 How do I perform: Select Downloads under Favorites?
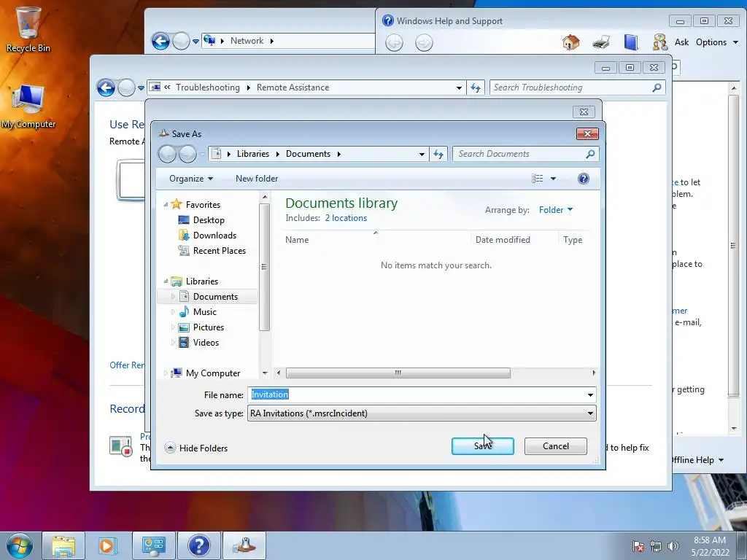click(214, 236)
